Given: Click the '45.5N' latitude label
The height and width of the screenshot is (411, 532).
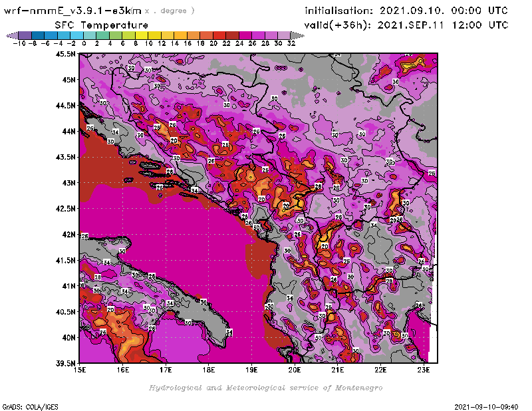Looking at the screenshot, I should 65,54.
